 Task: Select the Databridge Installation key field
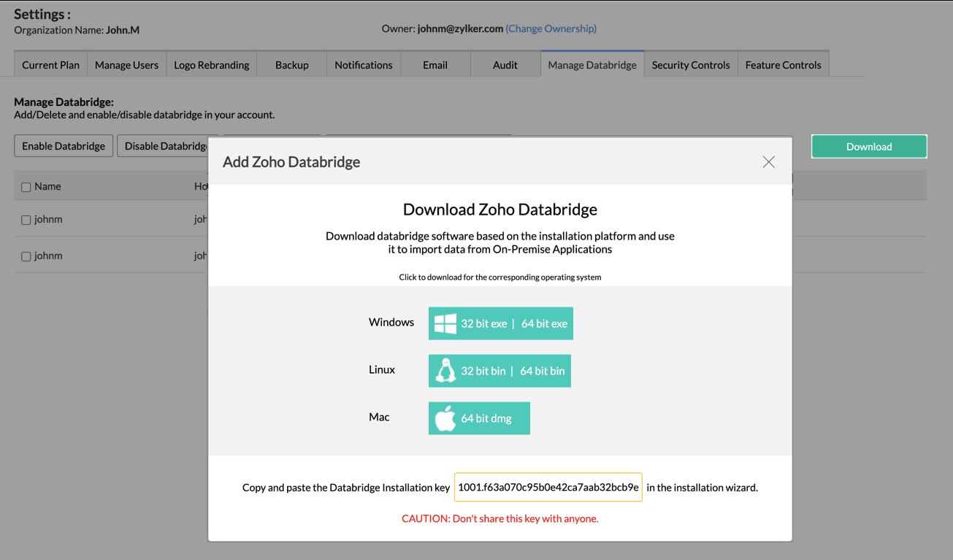tap(548, 487)
